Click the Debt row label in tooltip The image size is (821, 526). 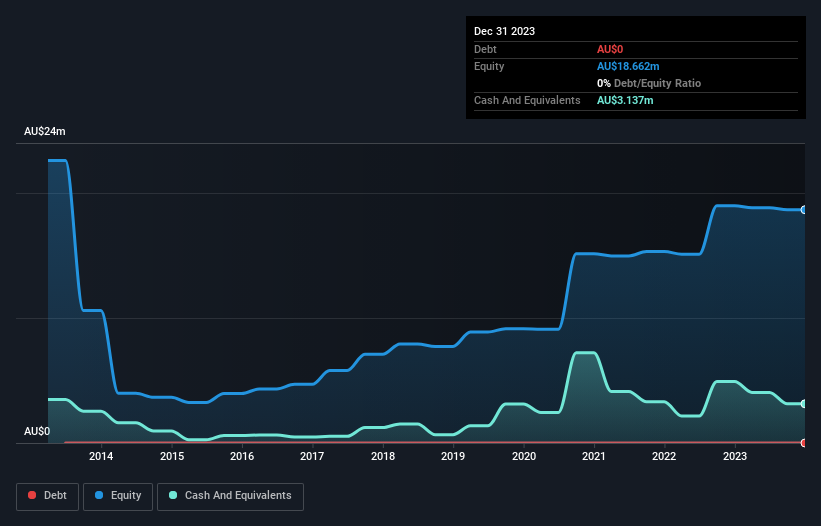coord(485,49)
